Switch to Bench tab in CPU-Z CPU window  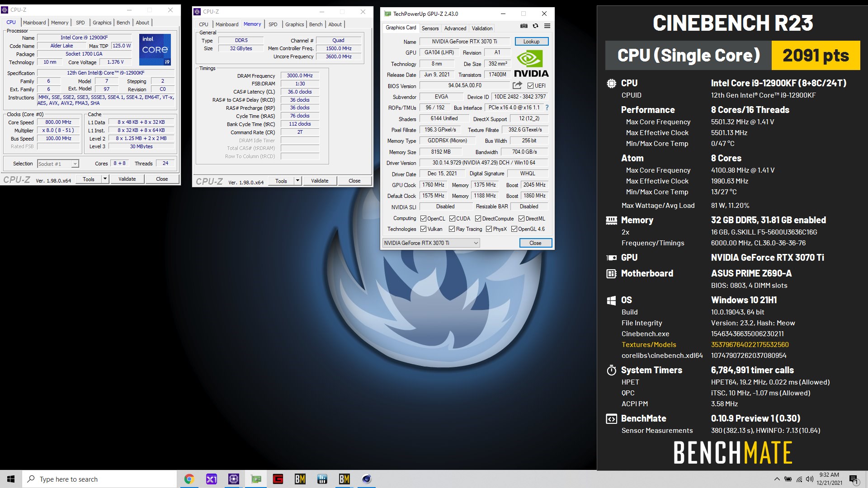(123, 23)
